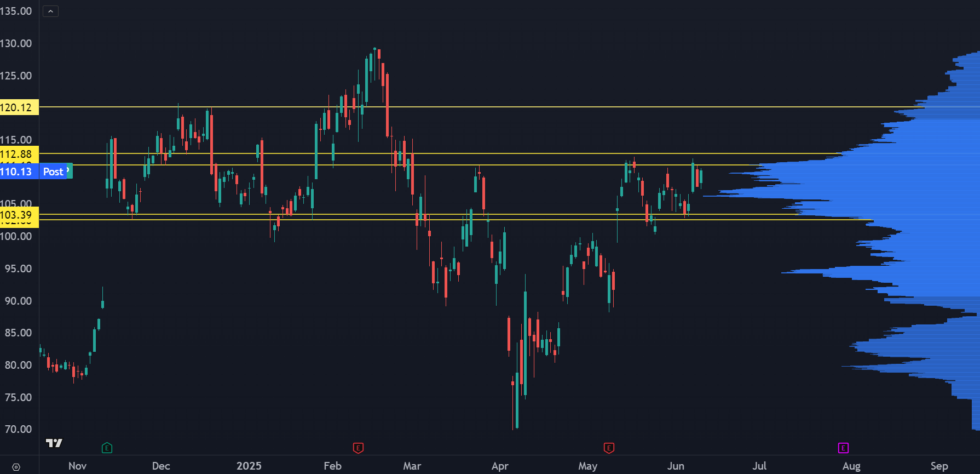Click the TradingView logo
The image size is (980, 474).
point(54,443)
